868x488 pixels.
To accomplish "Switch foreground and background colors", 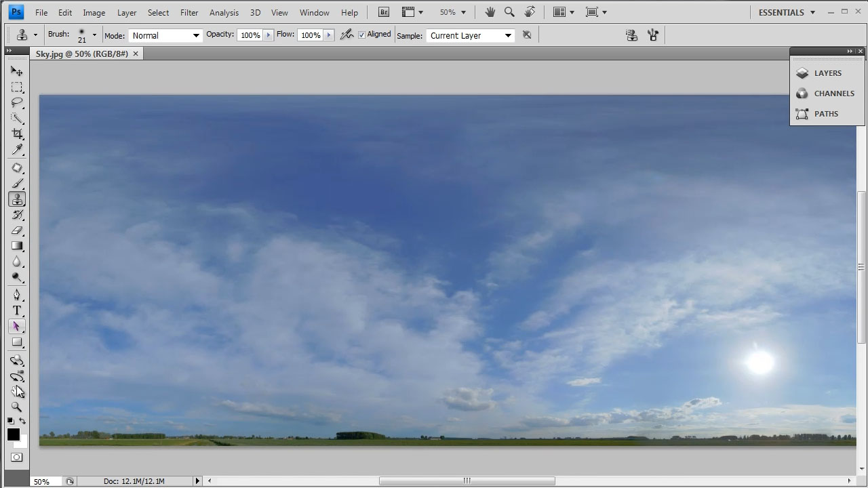I will click(x=22, y=421).
